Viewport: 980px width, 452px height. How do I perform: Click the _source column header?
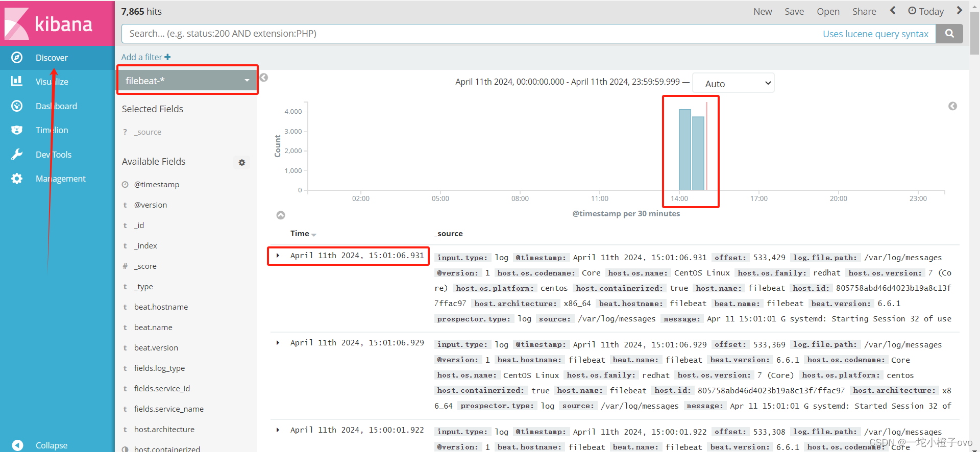[449, 234]
